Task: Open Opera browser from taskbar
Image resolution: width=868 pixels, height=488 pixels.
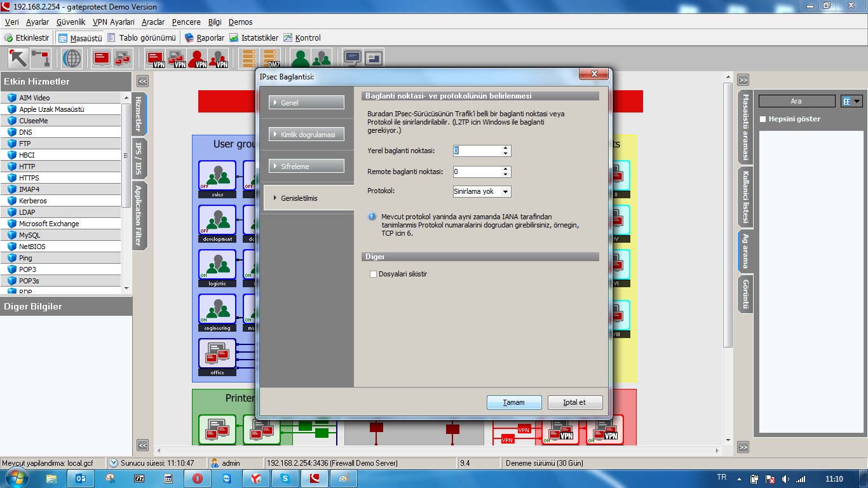Action: (198, 478)
